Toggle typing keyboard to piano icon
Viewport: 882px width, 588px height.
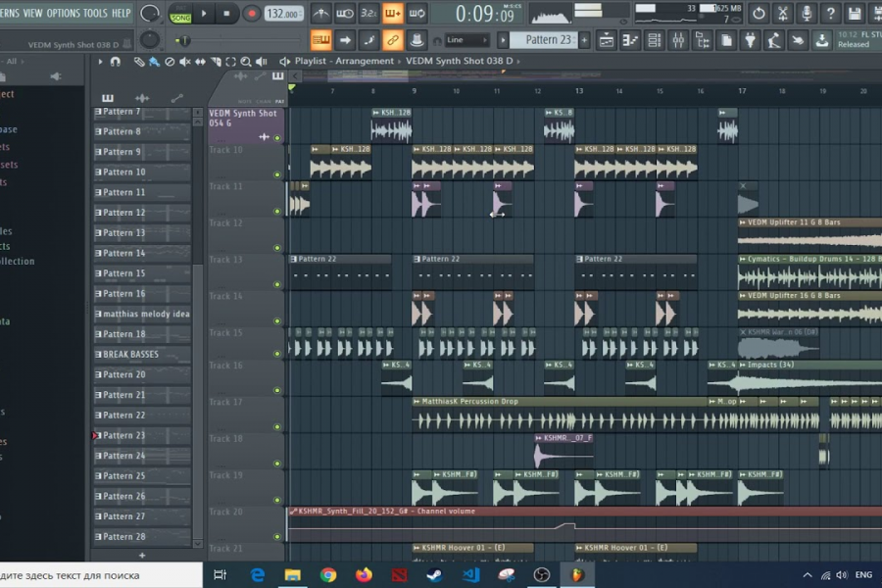click(321, 40)
